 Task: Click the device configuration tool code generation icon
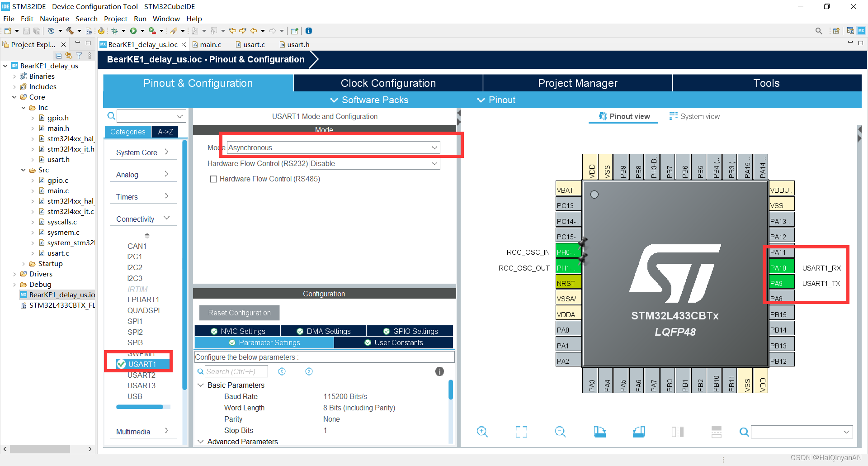[101, 31]
